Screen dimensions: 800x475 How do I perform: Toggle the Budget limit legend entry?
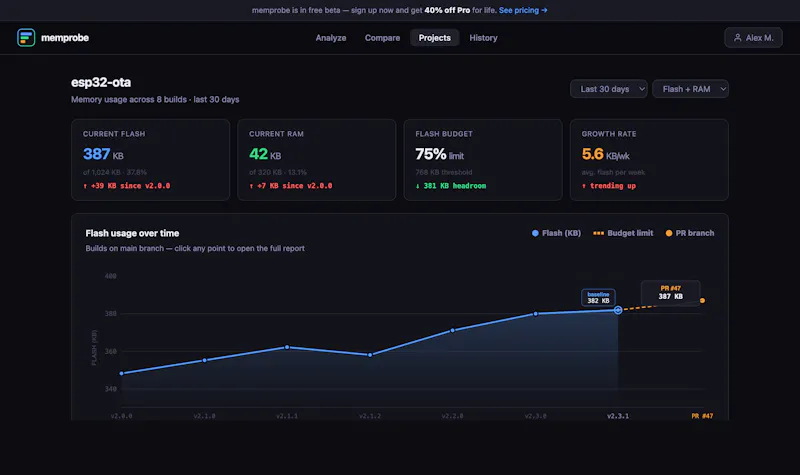pos(623,233)
